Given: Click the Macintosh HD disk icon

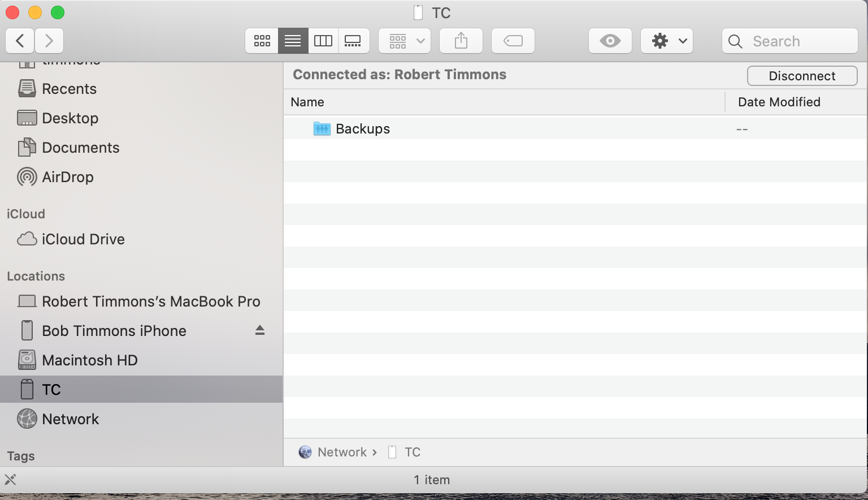Looking at the screenshot, I should click(27, 360).
